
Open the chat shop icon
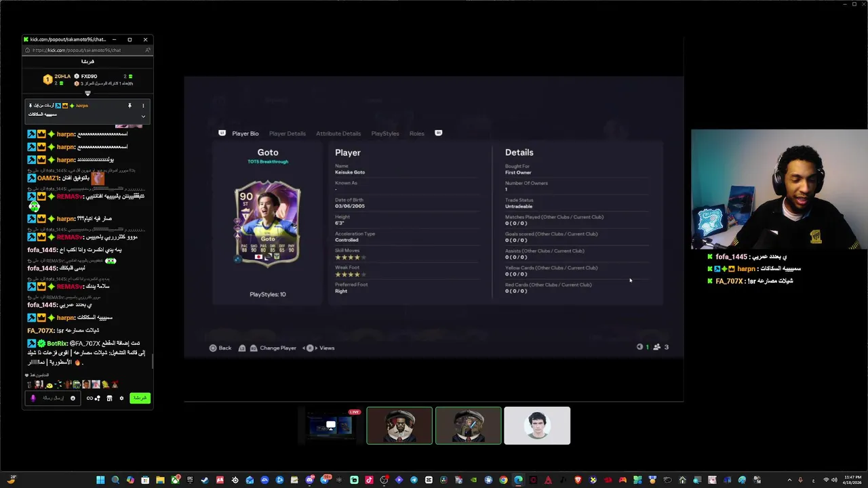click(x=109, y=398)
